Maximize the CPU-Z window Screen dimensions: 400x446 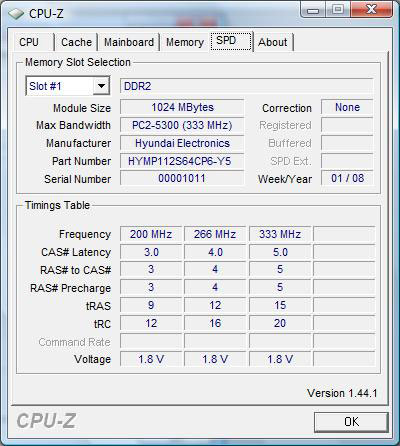338,10
